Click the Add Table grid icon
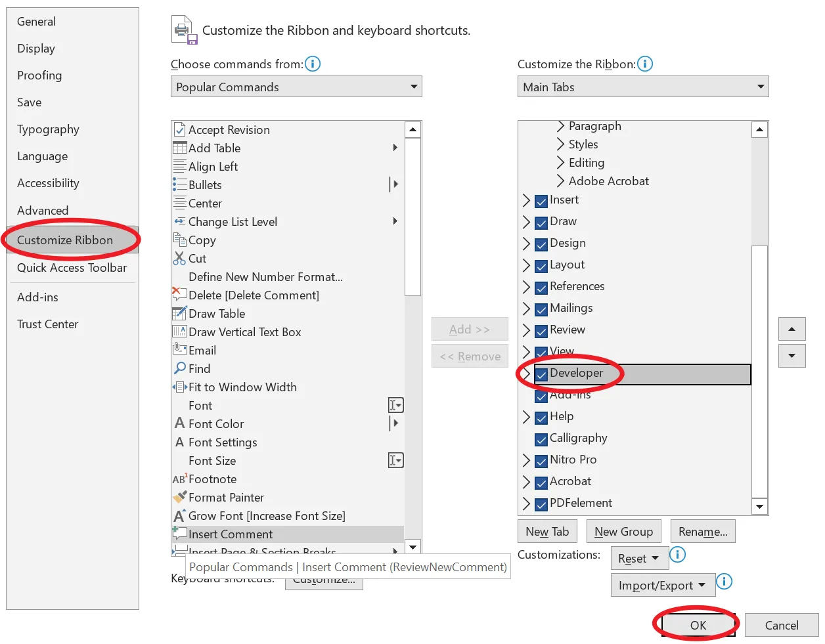Image resolution: width=825 pixels, height=644 pixels. [179, 148]
